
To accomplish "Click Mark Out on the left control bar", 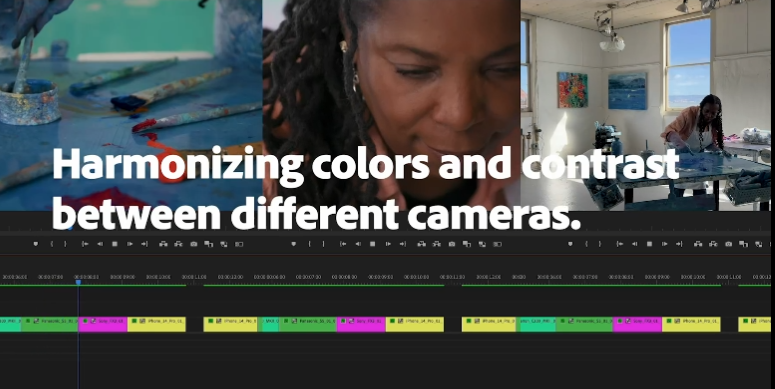I will point(66,244).
